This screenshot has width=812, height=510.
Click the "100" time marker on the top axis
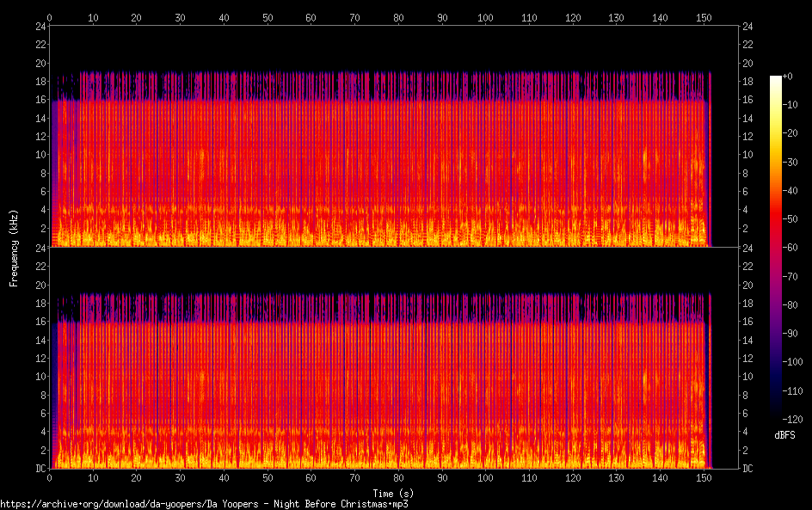[485, 16]
